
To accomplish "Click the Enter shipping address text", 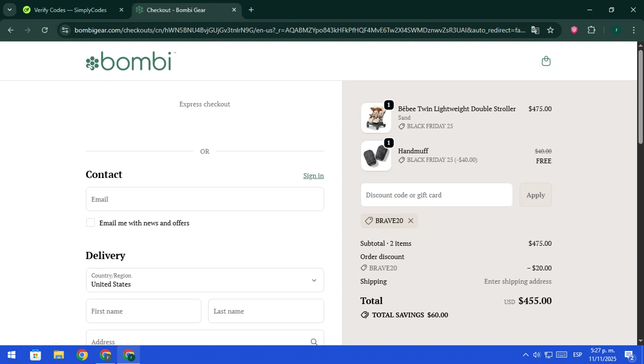I will click(518, 281).
